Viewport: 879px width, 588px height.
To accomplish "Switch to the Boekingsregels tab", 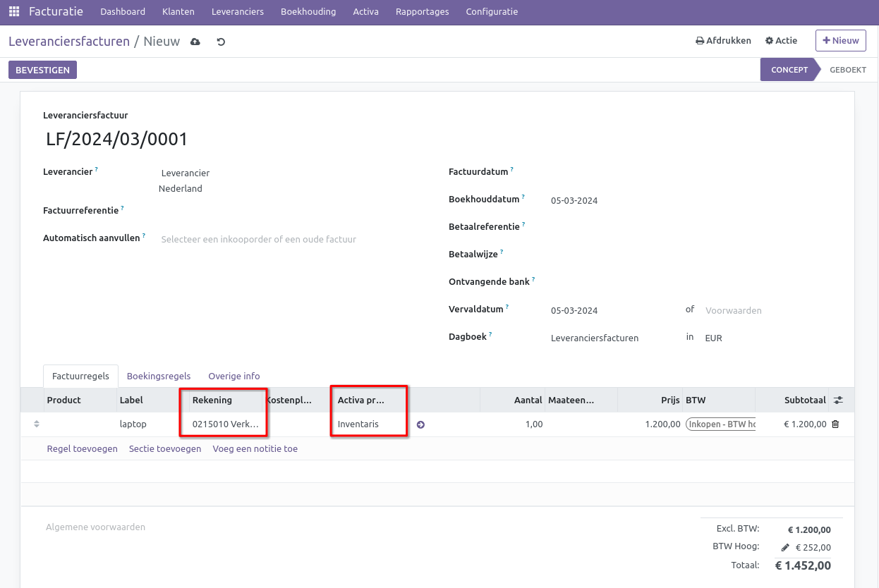I will pyautogui.click(x=159, y=376).
